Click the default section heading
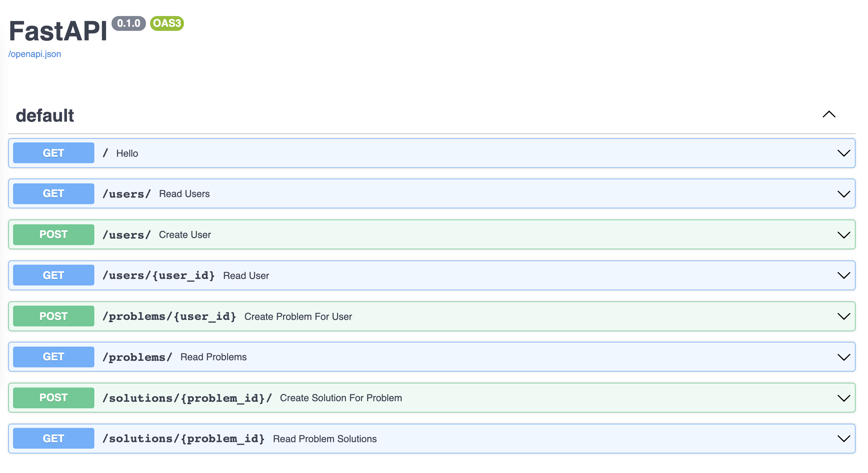The height and width of the screenshot is (473, 868). pyautogui.click(x=45, y=116)
